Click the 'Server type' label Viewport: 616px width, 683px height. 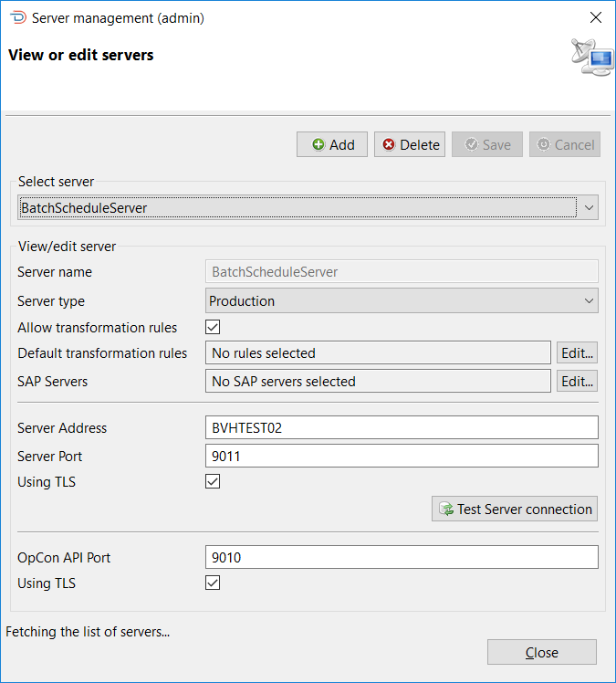pyautogui.click(x=51, y=301)
